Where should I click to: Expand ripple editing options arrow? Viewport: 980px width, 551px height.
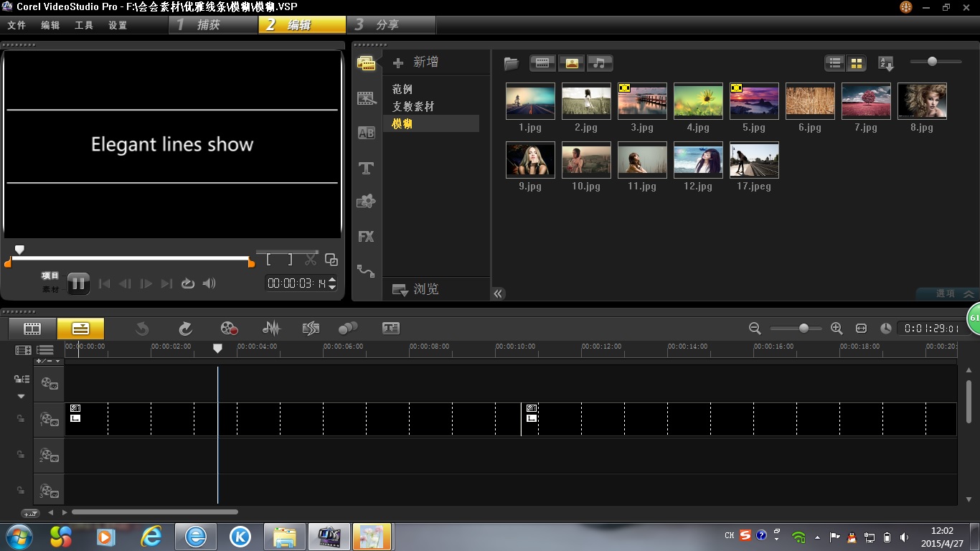(x=21, y=396)
